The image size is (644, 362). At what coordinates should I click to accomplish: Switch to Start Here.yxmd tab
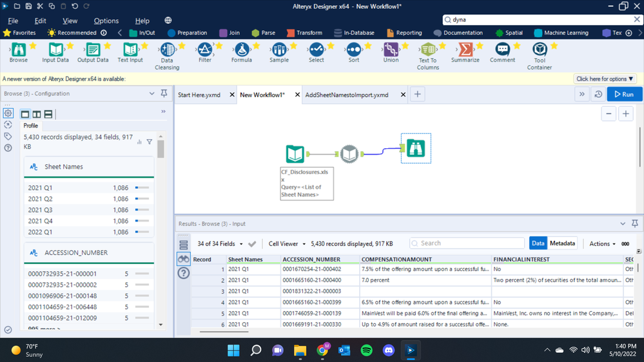coord(199,95)
